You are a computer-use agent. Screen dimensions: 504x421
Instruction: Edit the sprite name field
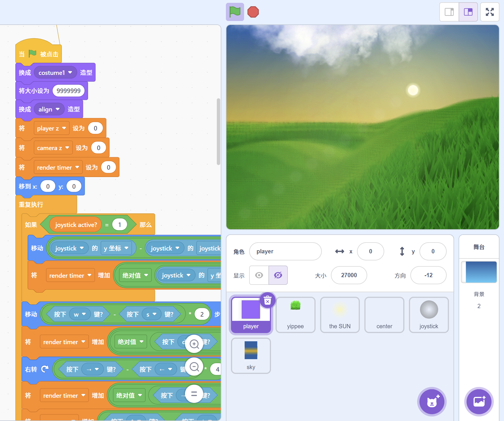coord(285,251)
